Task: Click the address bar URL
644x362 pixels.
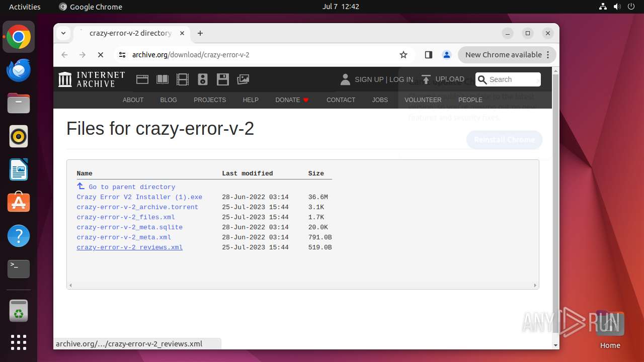Action: 191,55
